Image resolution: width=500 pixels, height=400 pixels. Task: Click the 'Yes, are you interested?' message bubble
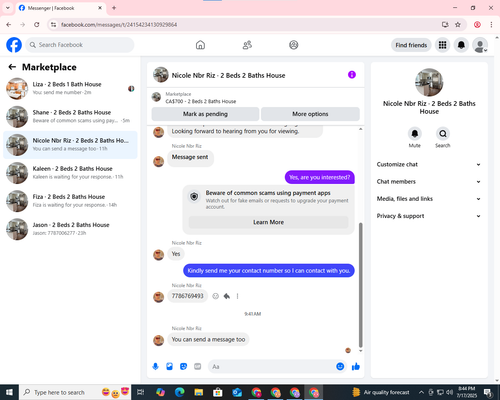click(x=320, y=177)
